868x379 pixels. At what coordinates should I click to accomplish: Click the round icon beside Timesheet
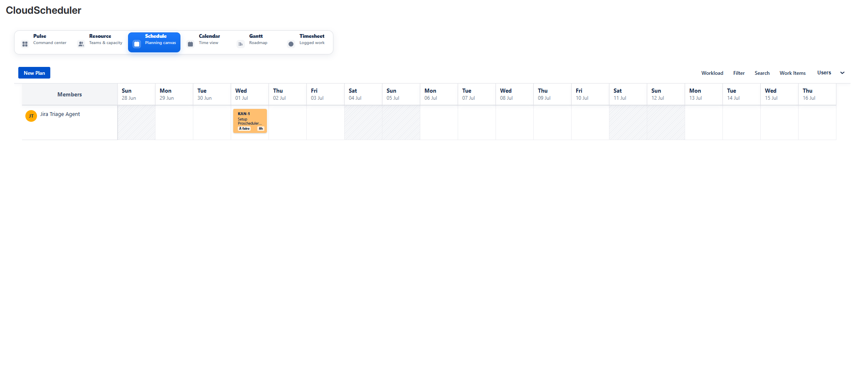coord(291,44)
